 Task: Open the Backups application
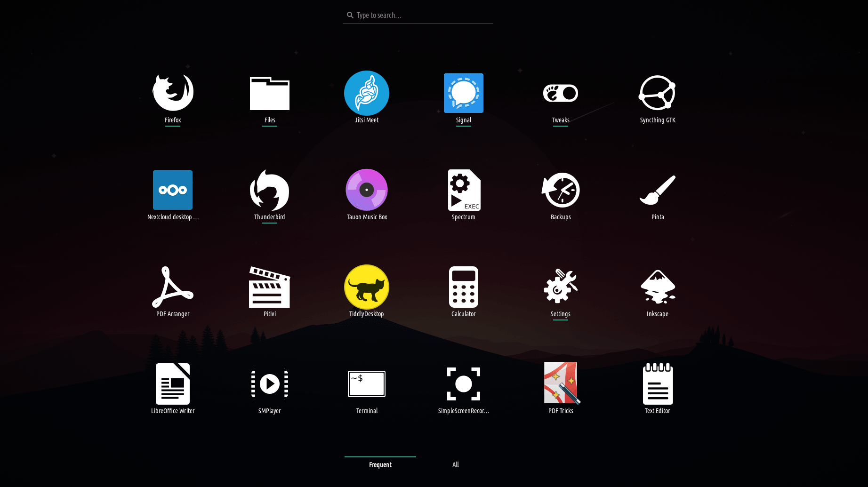[x=560, y=190]
